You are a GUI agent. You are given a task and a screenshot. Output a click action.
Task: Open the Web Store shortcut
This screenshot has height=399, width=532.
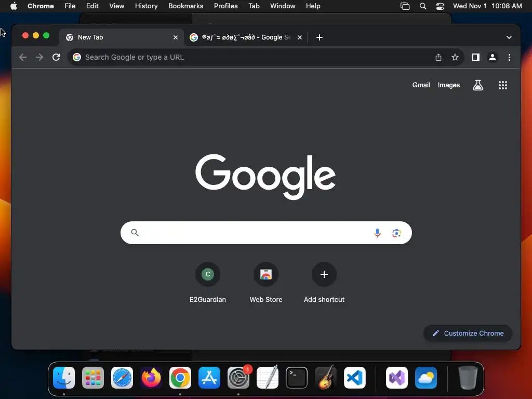[x=266, y=282]
